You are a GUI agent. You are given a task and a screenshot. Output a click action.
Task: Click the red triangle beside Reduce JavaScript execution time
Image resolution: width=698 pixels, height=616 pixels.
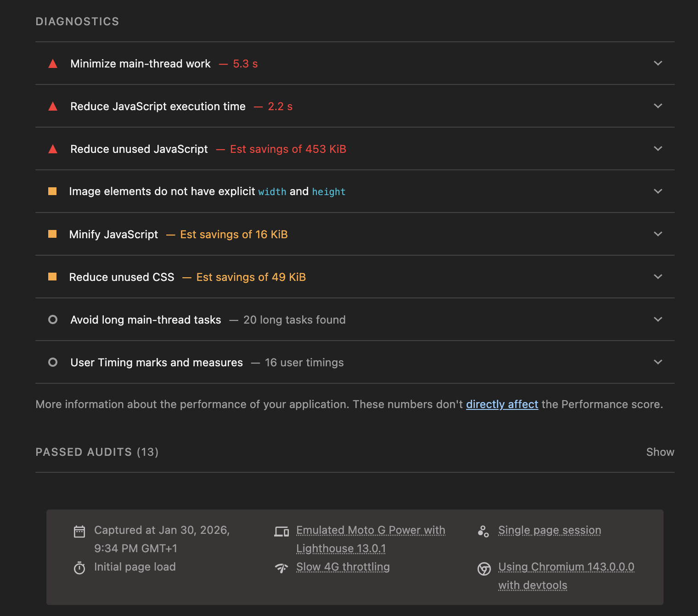(x=53, y=106)
